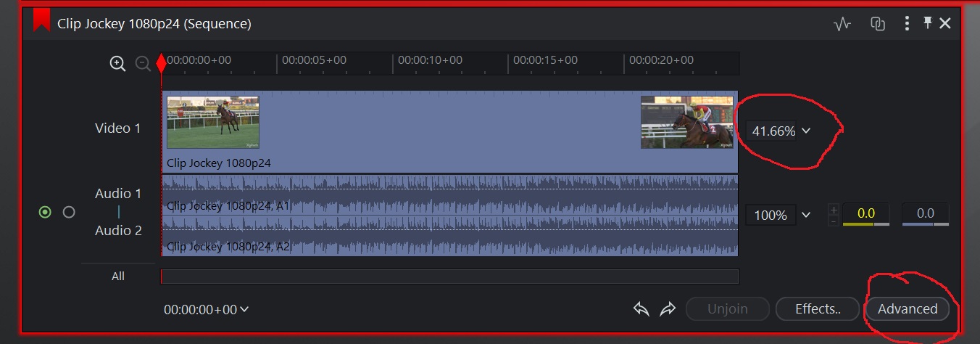Viewport: 980px width, 344px height.
Task: Select the Audio 2 track label
Action: pyautogui.click(x=118, y=230)
